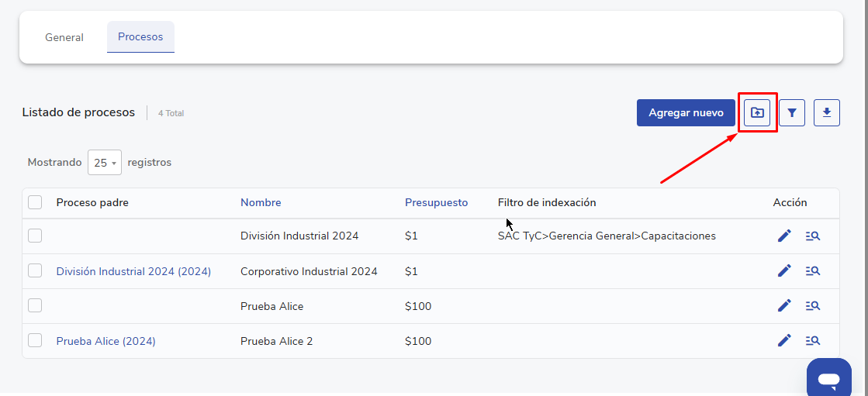Open detail search icon for Prueba Alice
Image resolution: width=868 pixels, height=396 pixels.
point(813,306)
